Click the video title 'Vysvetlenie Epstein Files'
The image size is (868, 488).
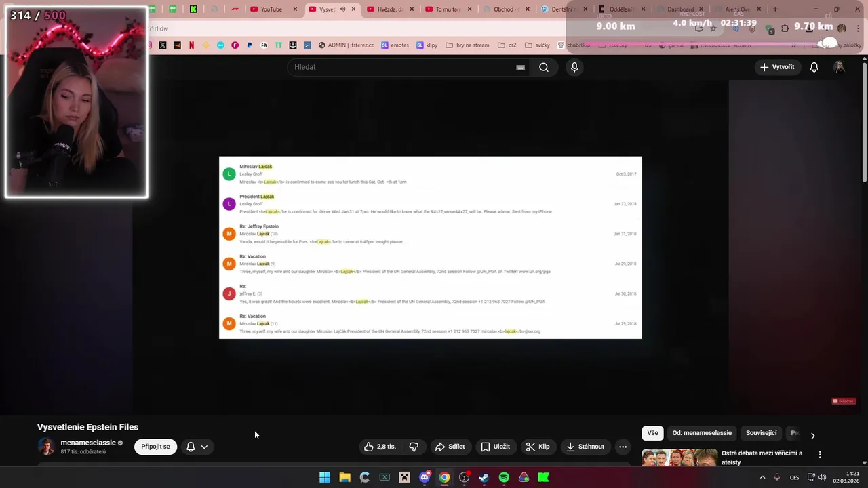click(x=87, y=427)
